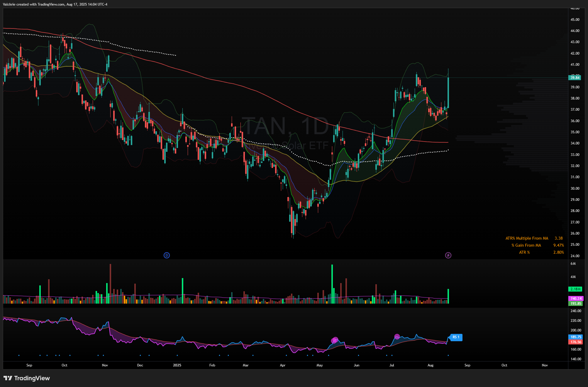Click the % Gain From MA 9.47% value
The height and width of the screenshot is (387, 588).
tap(558, 245)
